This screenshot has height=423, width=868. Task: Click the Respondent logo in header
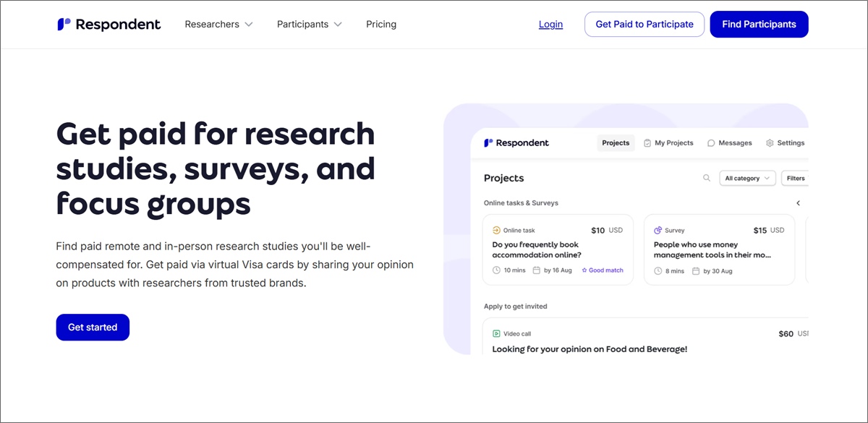point(109,24)
